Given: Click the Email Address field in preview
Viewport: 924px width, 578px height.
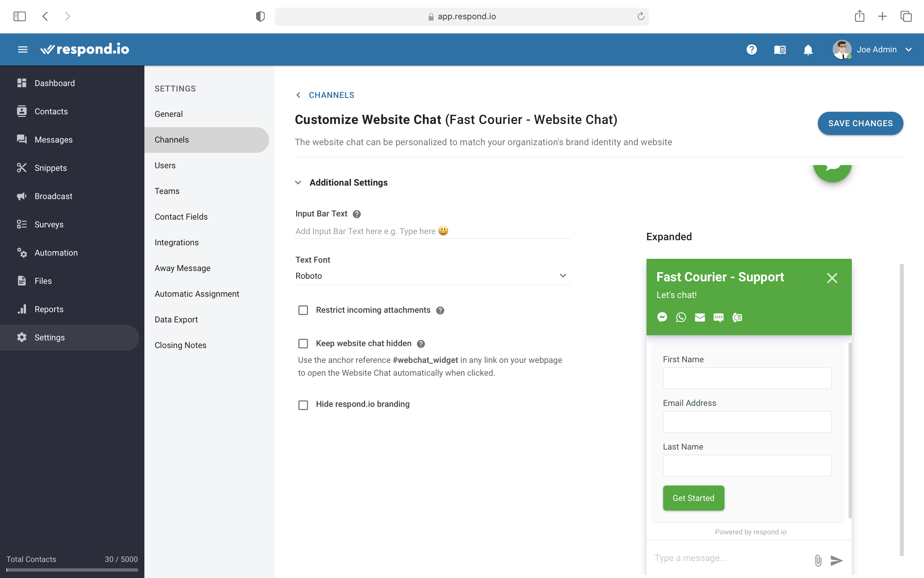Looking at the screenshot, I should click(747, 422).
